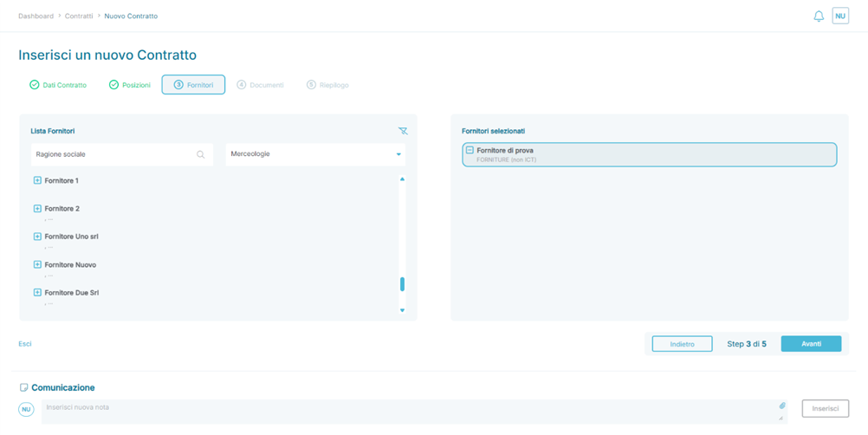This screenshot has height=435, width=868.
Task: Select the Fornitori step tab
Action: coord(193,85)
